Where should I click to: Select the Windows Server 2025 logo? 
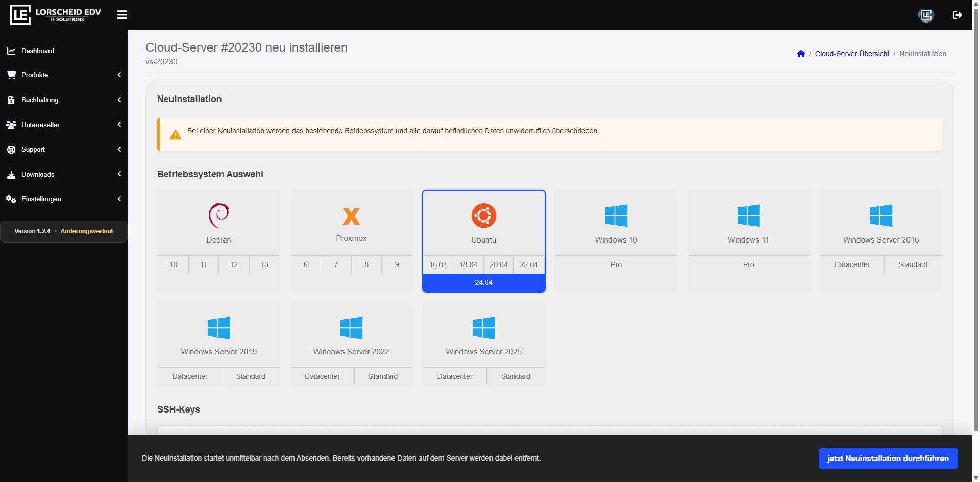click(484, 327)
